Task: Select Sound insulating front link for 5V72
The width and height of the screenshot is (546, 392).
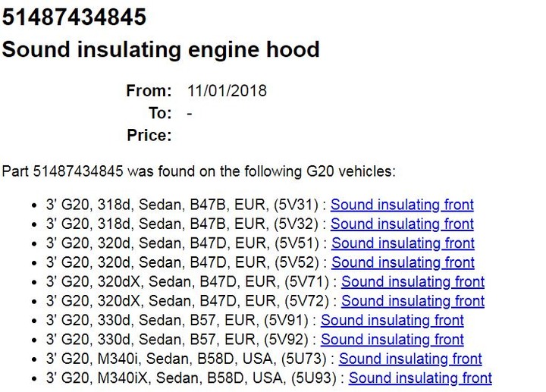Action: tap(413, 301)
